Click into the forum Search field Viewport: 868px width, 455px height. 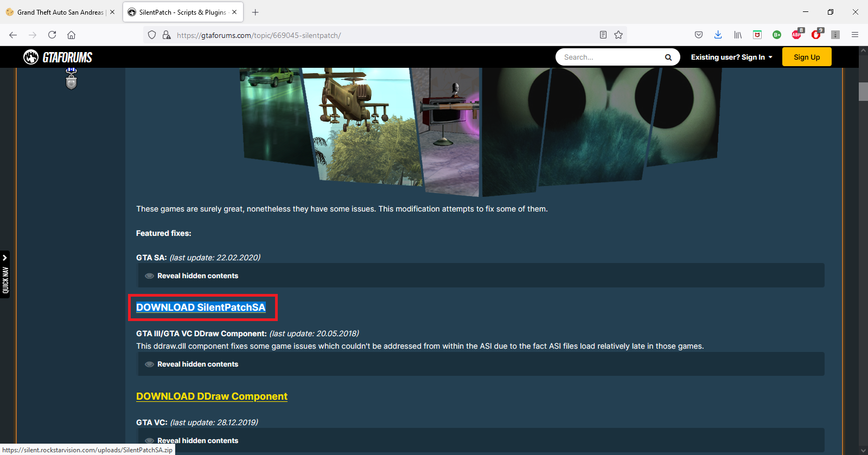click(x=610, y=57)
